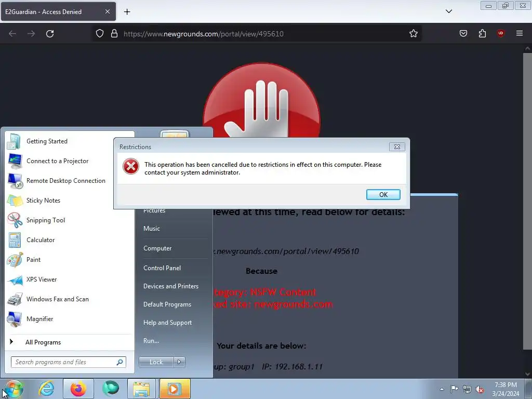The width and height of the screenshot is (532, 399).
Task: Click the Lock button
Action: (156, 362)
